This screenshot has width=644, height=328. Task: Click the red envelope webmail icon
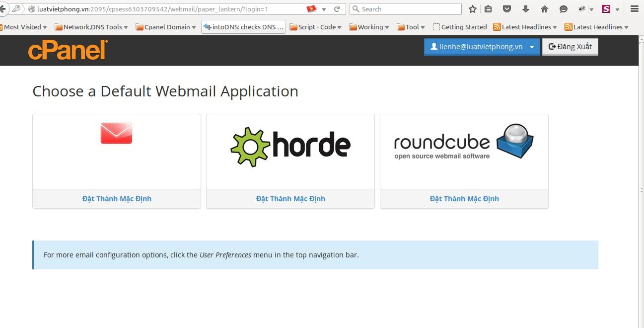pyautogui.click(x=116, y=133)
